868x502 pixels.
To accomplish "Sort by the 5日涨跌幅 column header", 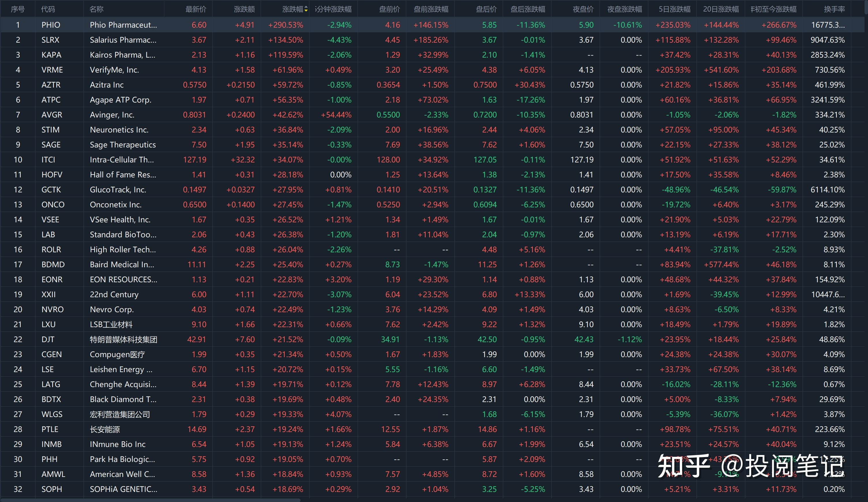I will pos(674,9).
